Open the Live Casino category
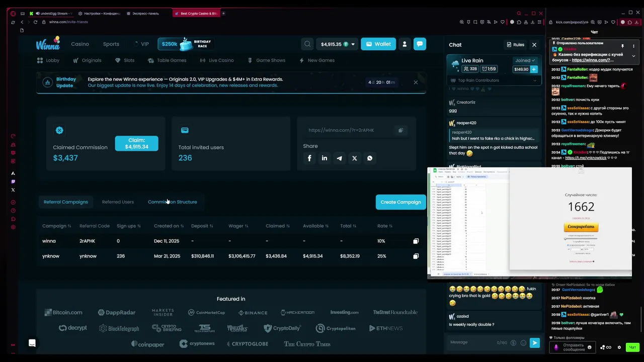The image size is (644, 362). pos(217,60)
